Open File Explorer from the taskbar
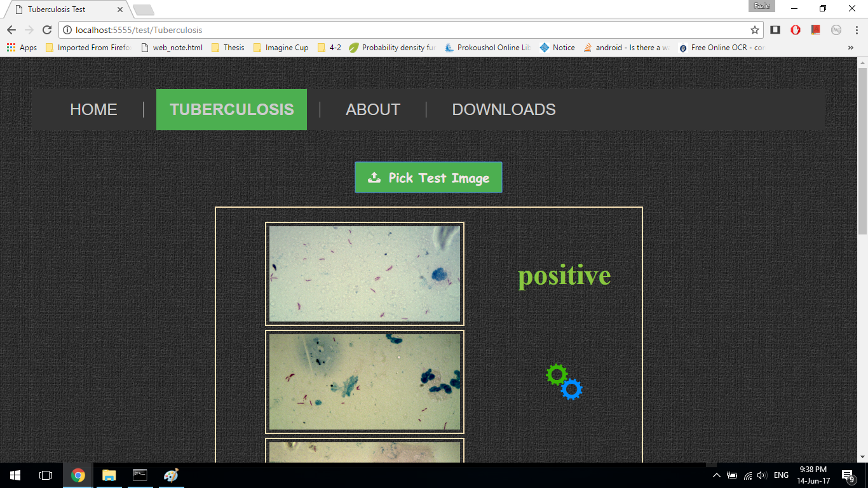The height and width of the screenshot is (488, 868). point(109,475)
